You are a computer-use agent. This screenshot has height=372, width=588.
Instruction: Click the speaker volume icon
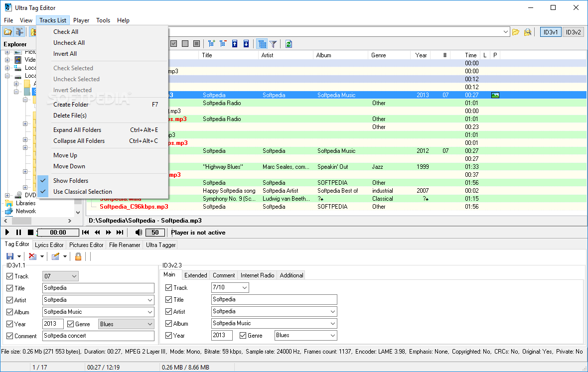pos(139,232)
